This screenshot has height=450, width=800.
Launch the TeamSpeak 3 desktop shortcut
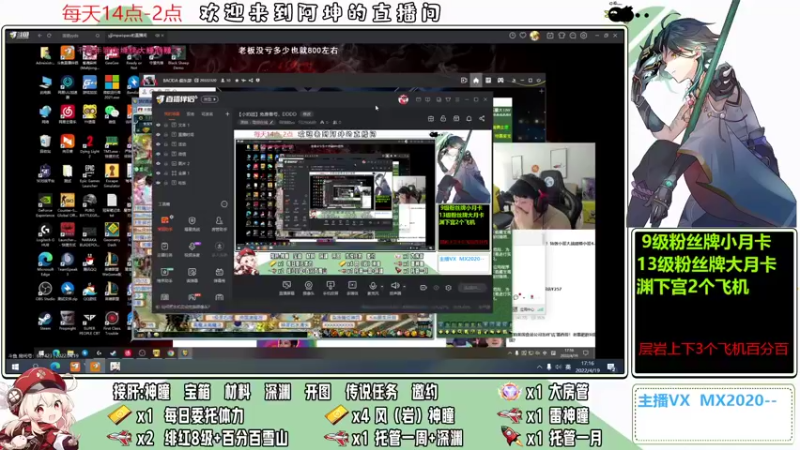[x=67, y=262]
